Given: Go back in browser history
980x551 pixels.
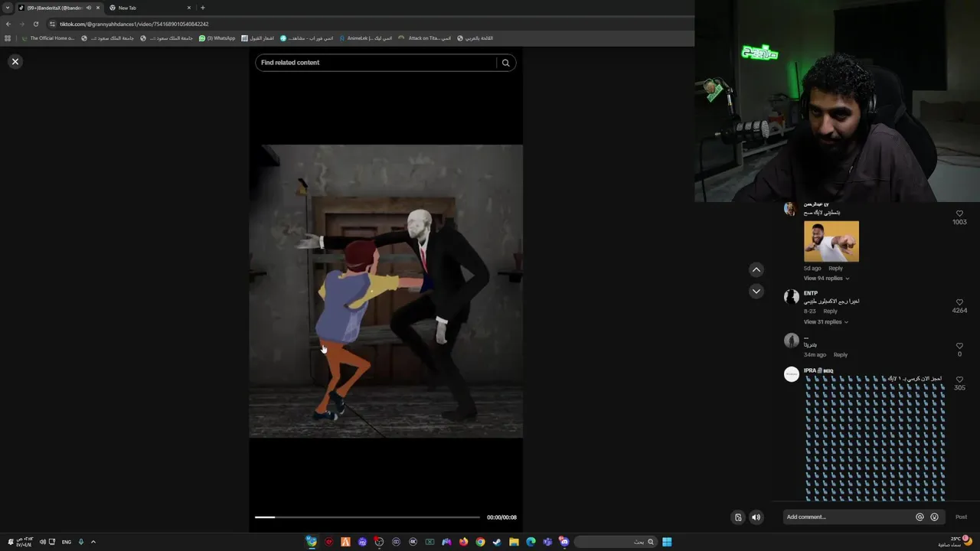Looking at the screenshot, I should click(8, 24).
